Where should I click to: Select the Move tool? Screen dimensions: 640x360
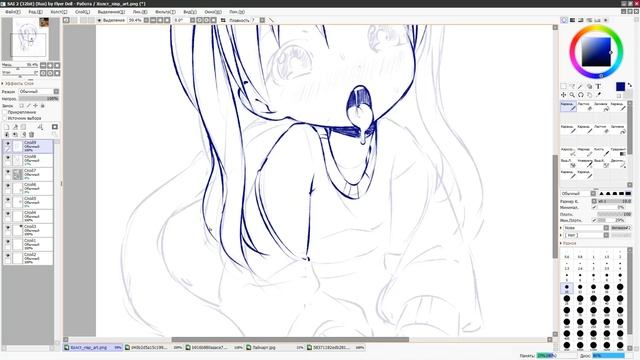coord(564,95)
